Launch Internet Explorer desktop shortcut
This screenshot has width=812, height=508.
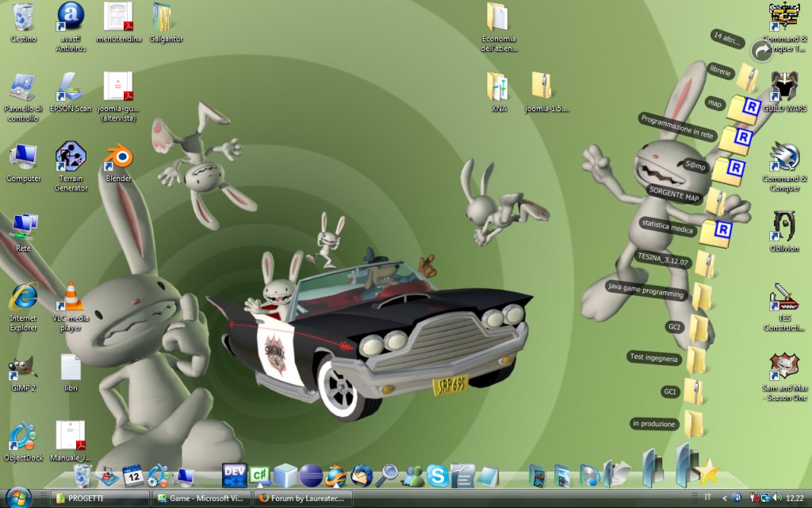point(23,307)
